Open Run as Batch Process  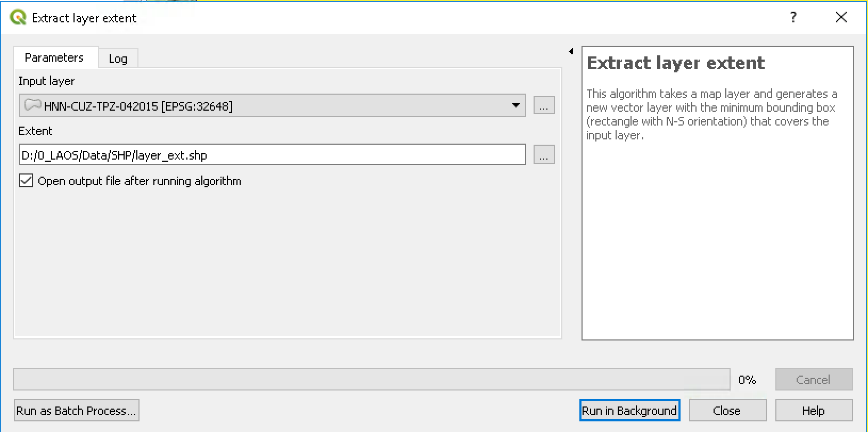coord(77,410)
